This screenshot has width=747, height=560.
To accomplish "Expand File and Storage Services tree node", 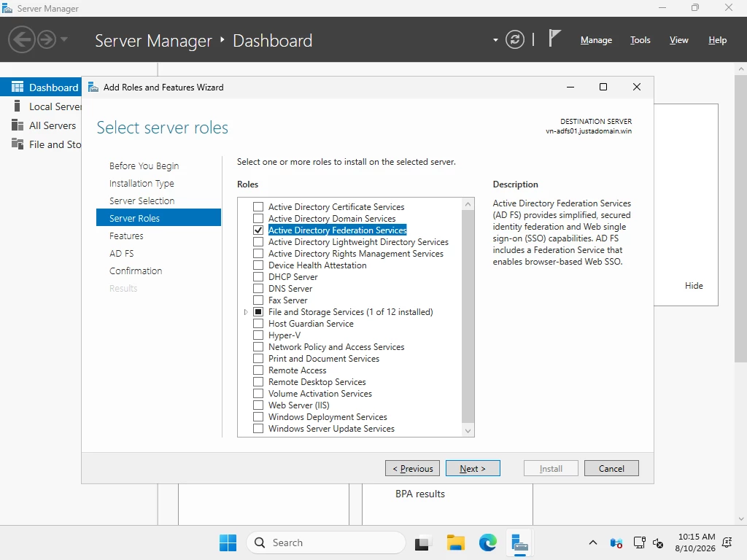I will (246, 312).
